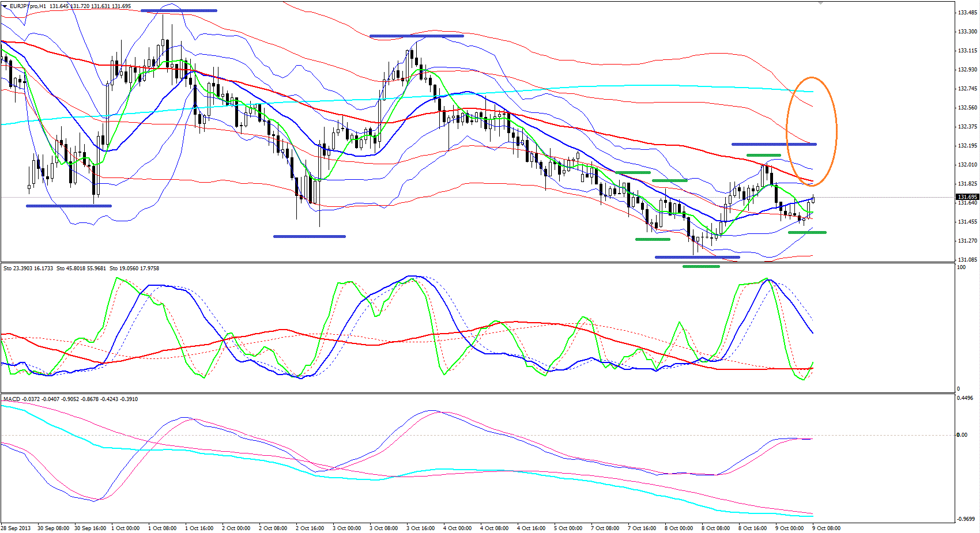Click the 133.300 price axis label
The width and height of the screenshot is (980, 533).
967,32
